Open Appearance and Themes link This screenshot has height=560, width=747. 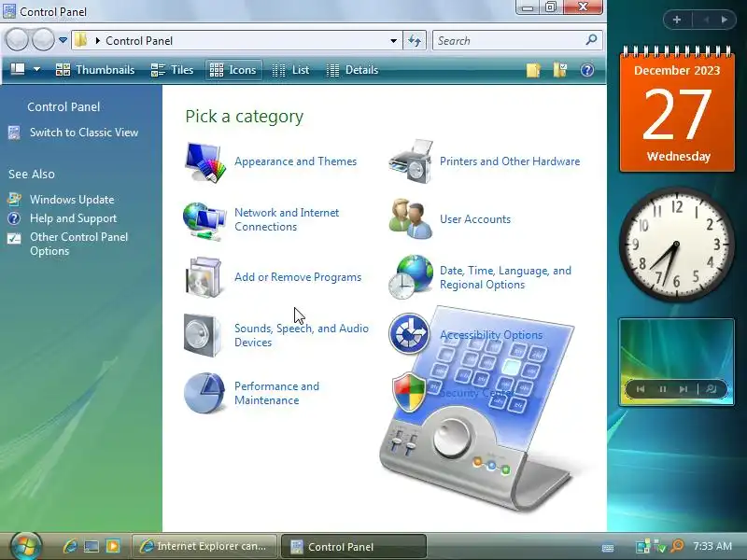(x=295, y=161)
